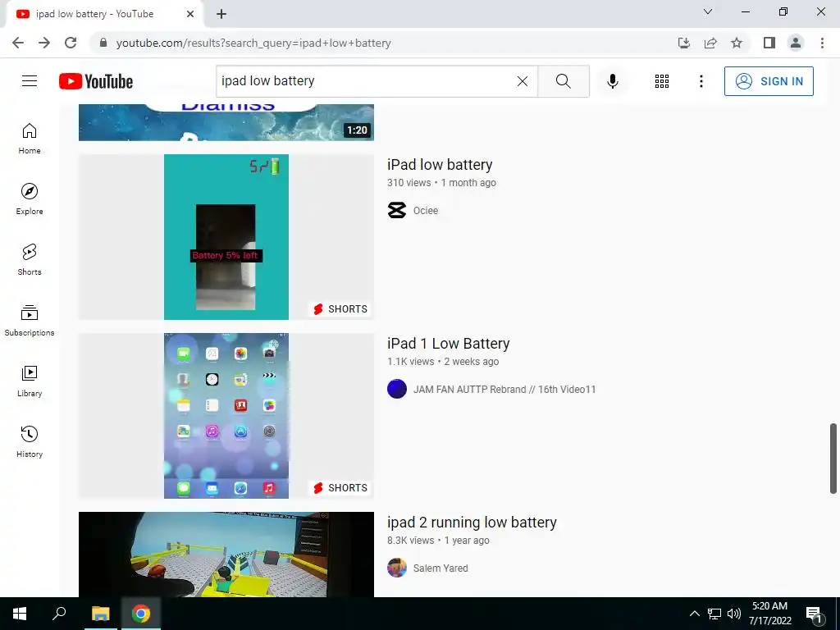Image resolution: width=840 pixels, height=630 pixels.
Task: Play the 1:20 video thumbnail
Action: (x=226, y=123)
